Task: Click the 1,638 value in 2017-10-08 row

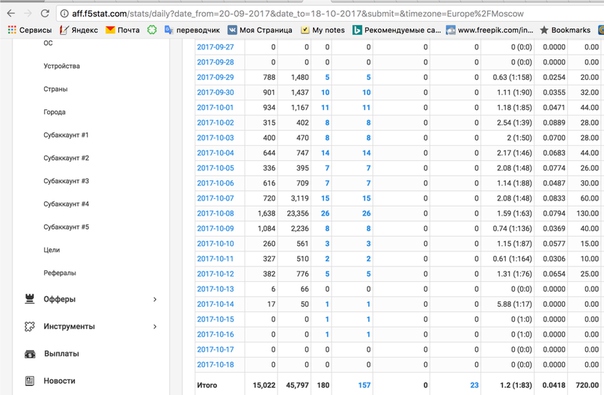Action: click(x=267, y=213)
